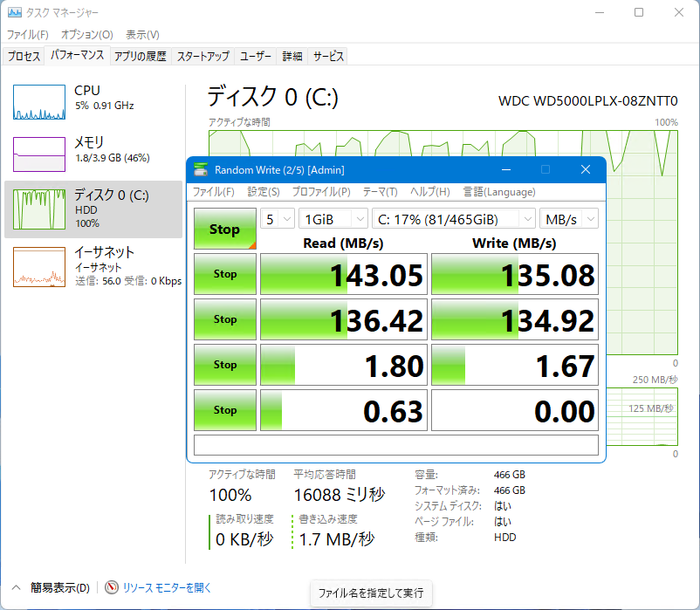Open Task Manager オプション(O) menu

tap(87, 34)
